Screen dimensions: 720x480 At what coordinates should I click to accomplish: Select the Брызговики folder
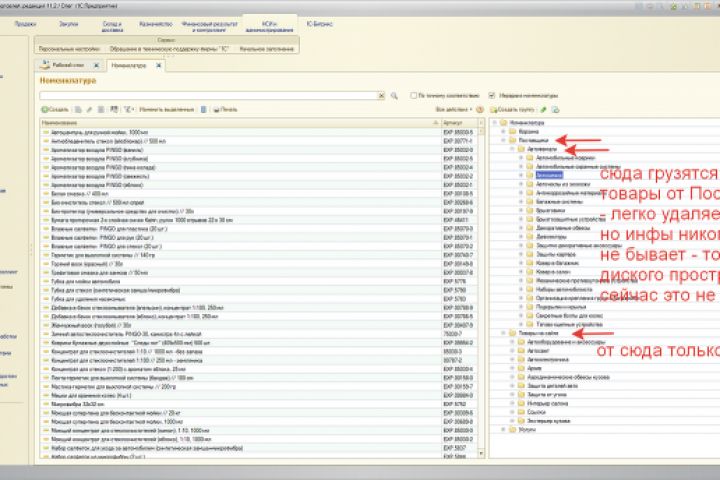tap(551, 210)
